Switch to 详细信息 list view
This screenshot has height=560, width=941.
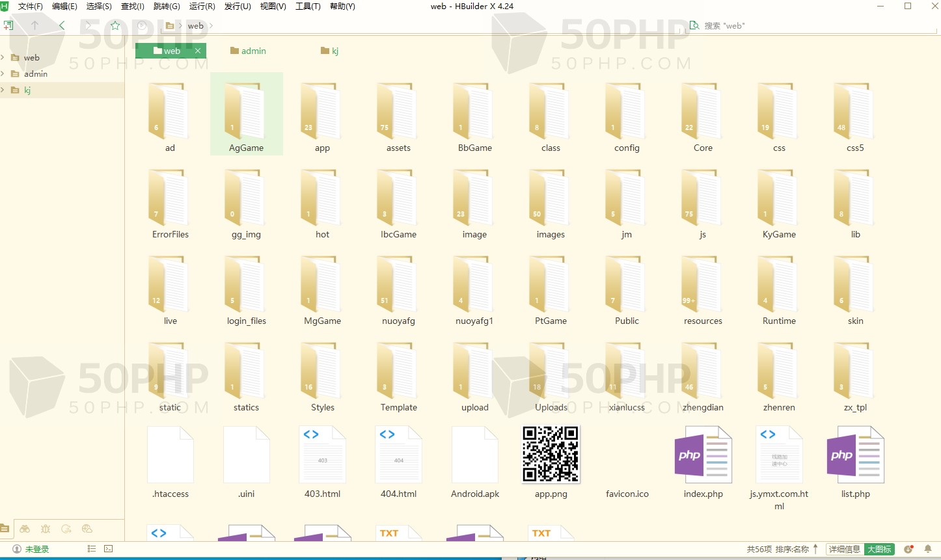click(845, 550)
